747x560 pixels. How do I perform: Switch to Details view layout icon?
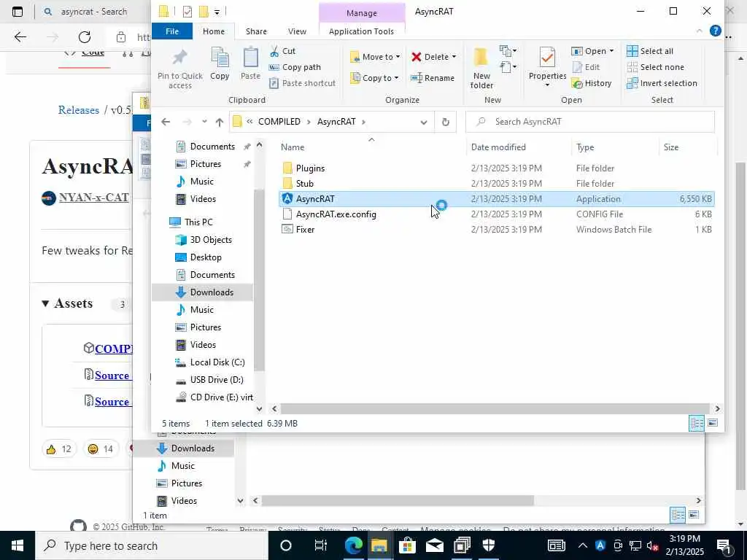(697, 423)
